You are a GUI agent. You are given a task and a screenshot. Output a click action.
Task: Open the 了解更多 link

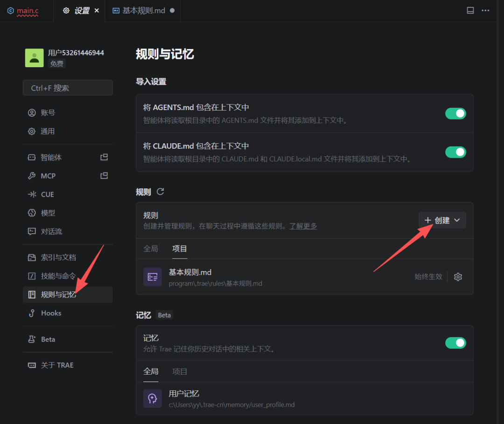[303, 226]
